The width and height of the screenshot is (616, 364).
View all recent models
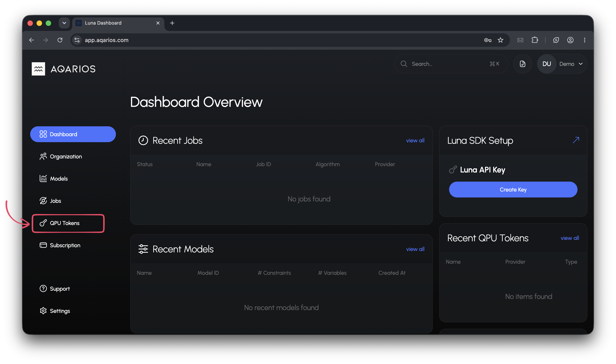point(415,249)
